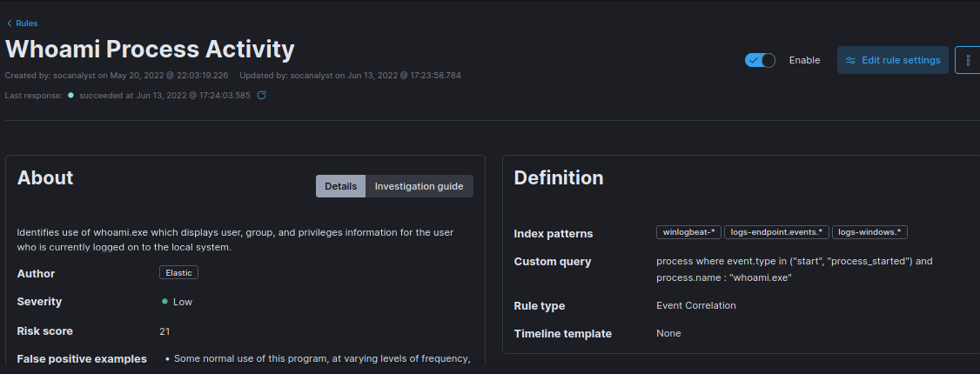
Task: Refresh the last response status
Action: tap(262, 95)
